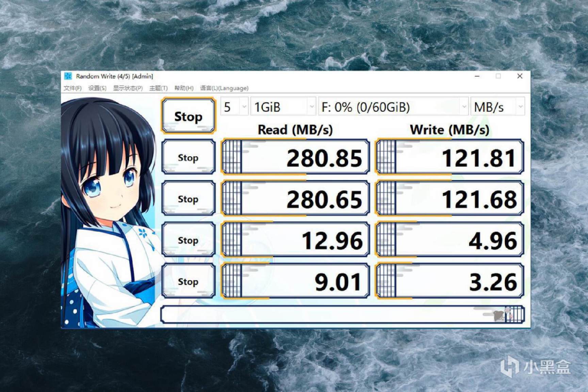This screenshot has width=588, height=392.
Task: Click the large Stop button for all tests
Action: coord(189,115)
